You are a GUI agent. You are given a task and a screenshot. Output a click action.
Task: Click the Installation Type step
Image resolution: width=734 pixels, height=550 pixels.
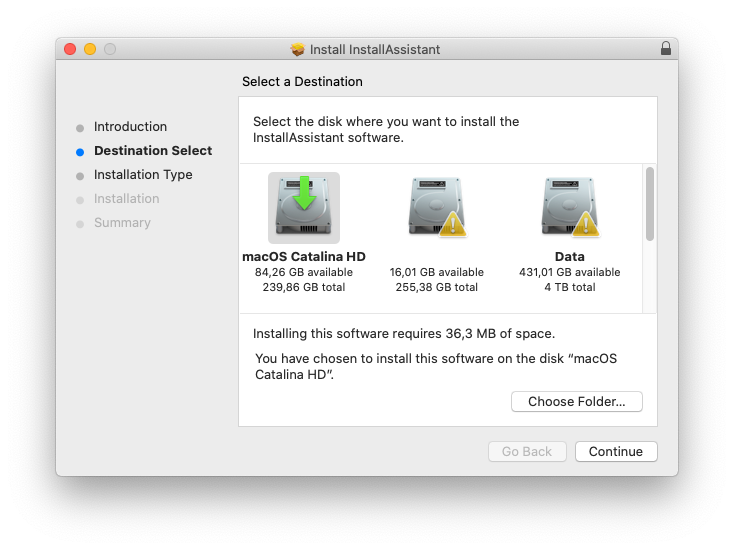click(x=143, y=175)
